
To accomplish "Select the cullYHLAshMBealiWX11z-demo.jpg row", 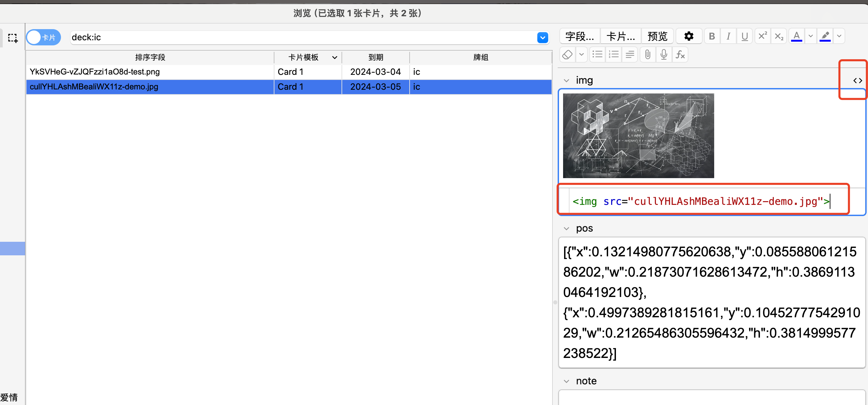I will [x=289, y=87].
